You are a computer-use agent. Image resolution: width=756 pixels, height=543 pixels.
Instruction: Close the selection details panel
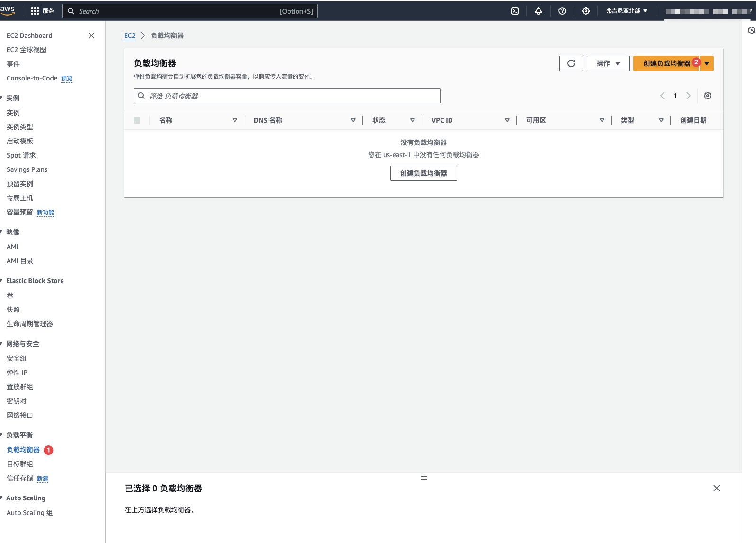[x=717, y=488]
